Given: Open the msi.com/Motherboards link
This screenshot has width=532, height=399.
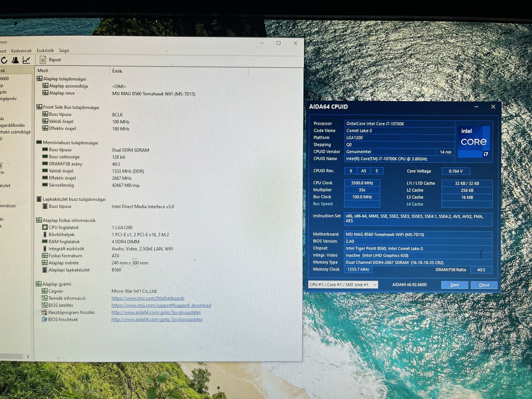Looking at the screenshot, I should [148, 298].
